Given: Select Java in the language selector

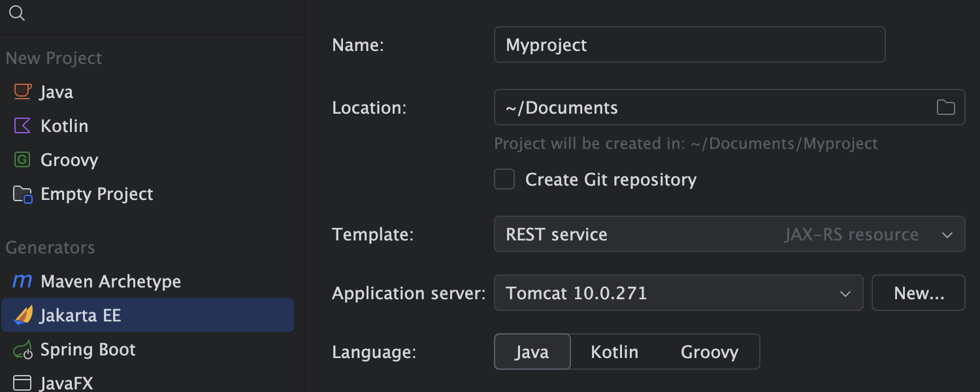Looking at the screenshot, I should tap(532, 352).
